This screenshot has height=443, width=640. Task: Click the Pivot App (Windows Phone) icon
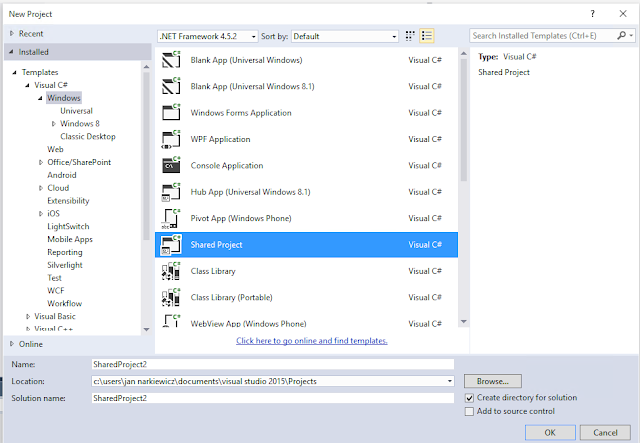tap(171, 218)
